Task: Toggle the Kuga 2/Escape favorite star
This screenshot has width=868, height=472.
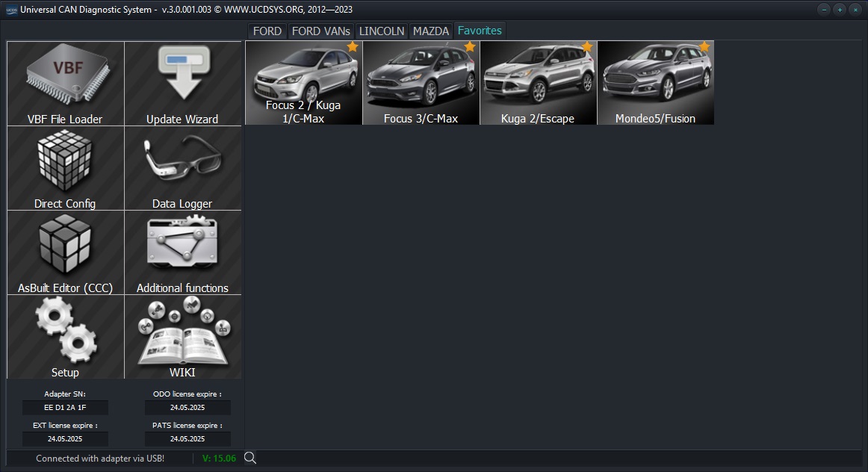Action: pyautogui.click(x=587, y=47)
